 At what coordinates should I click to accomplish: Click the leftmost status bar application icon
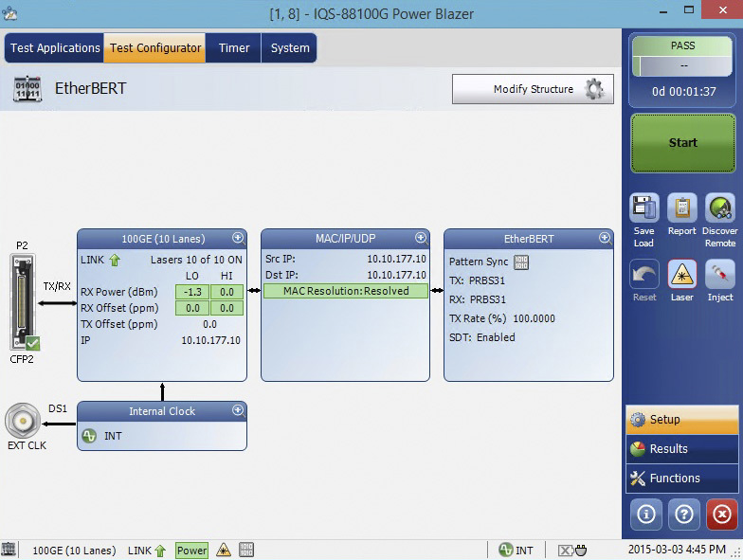coord(9,550)
